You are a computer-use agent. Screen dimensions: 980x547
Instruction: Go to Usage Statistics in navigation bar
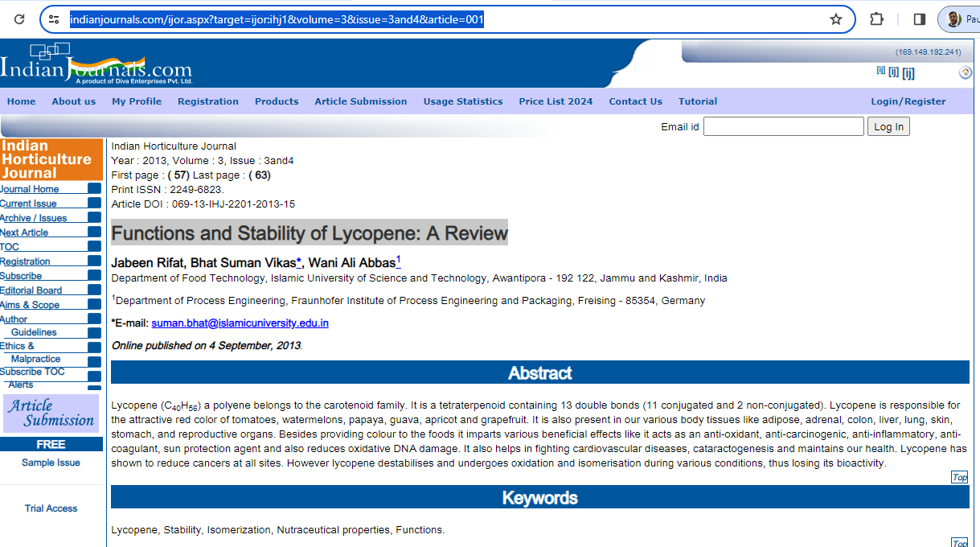(463, 101)
